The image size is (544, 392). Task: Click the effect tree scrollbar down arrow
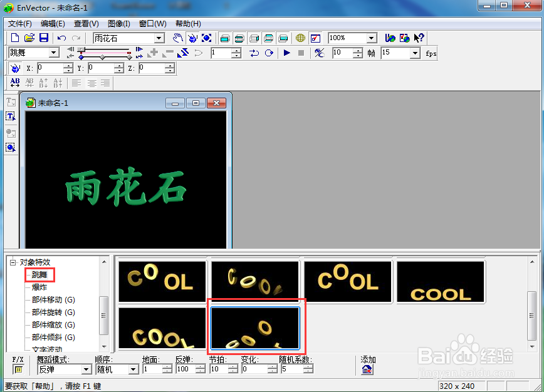(104, 346)
